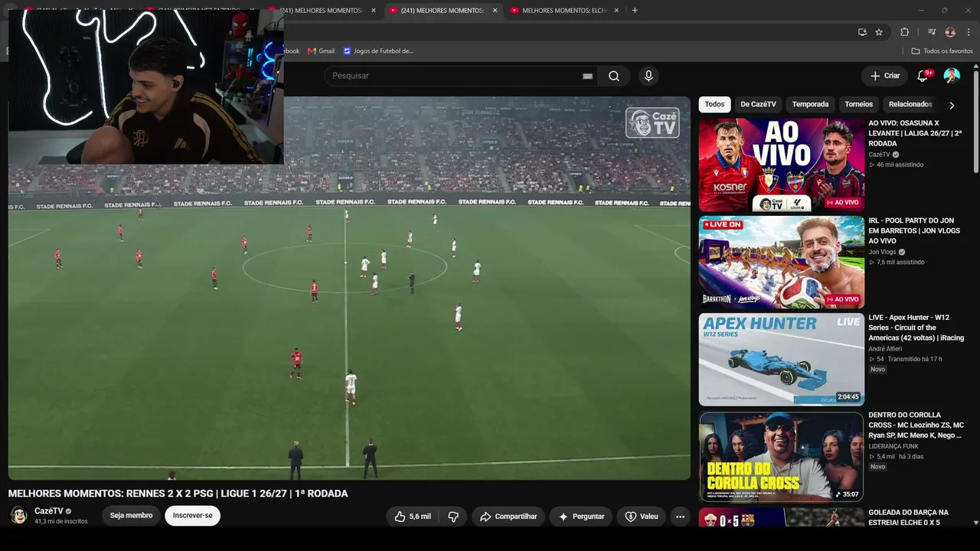Open the Todos os favoritos folder
This screenshot has height=551, width=980.
(x=942, y=51)
